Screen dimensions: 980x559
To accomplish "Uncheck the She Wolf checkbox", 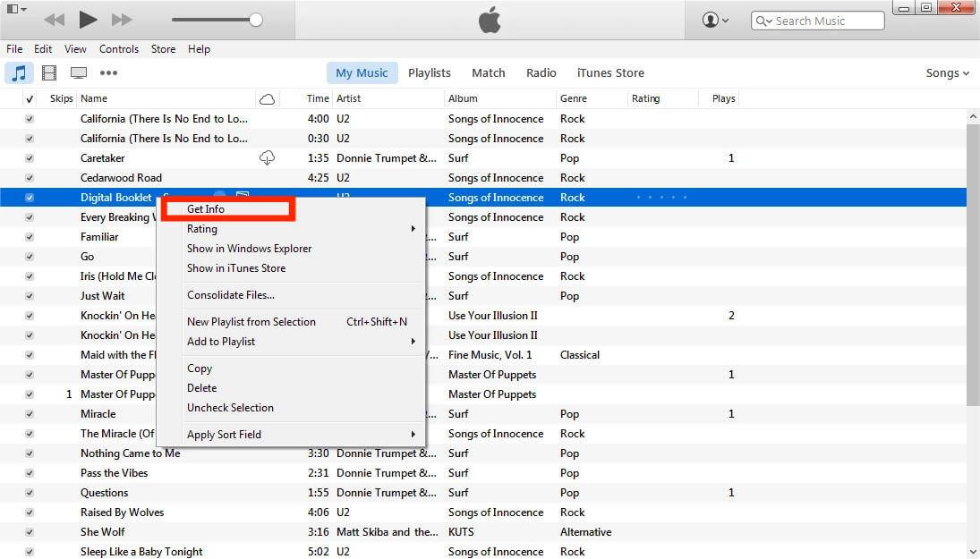I will tap(30, 532).
